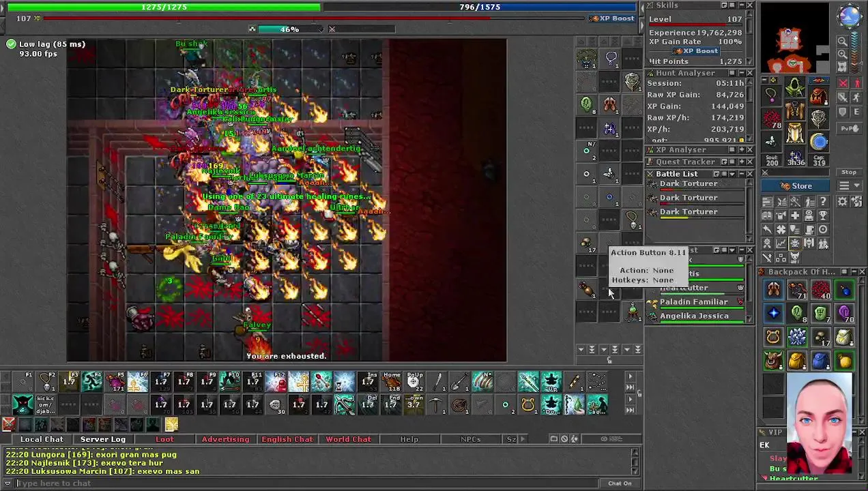Click the Stop button
The image size is (868, 491).
[x=849, y=172]
